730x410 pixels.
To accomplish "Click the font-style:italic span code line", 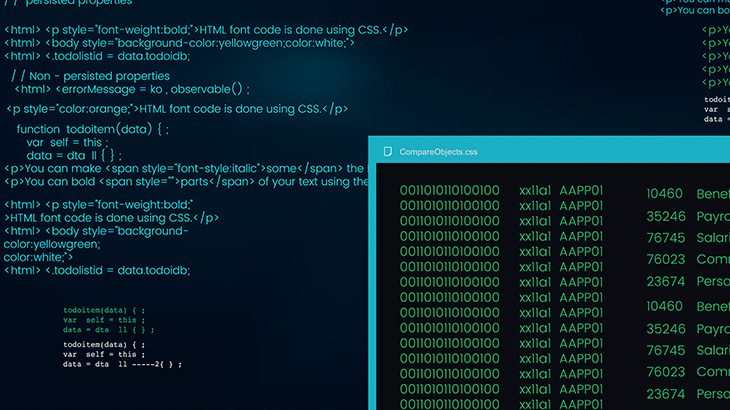I will coord(186,168).
